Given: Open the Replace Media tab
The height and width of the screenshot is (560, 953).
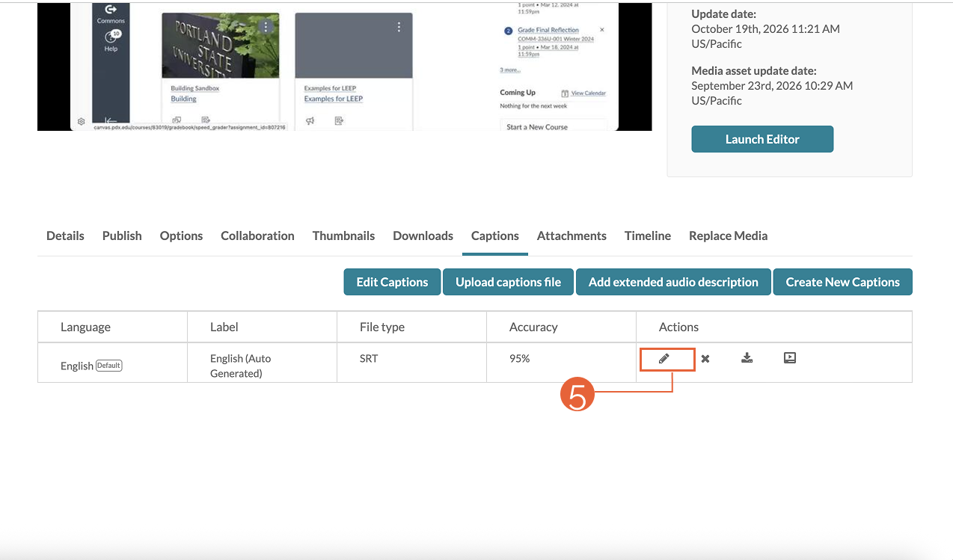Looking at the screenshot, I should tap(729, 236).
